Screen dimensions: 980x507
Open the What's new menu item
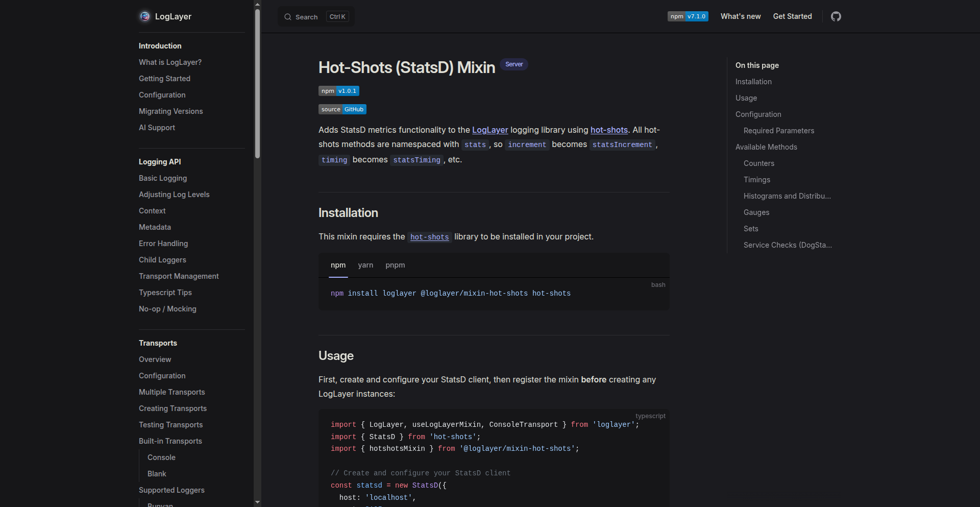740,16
